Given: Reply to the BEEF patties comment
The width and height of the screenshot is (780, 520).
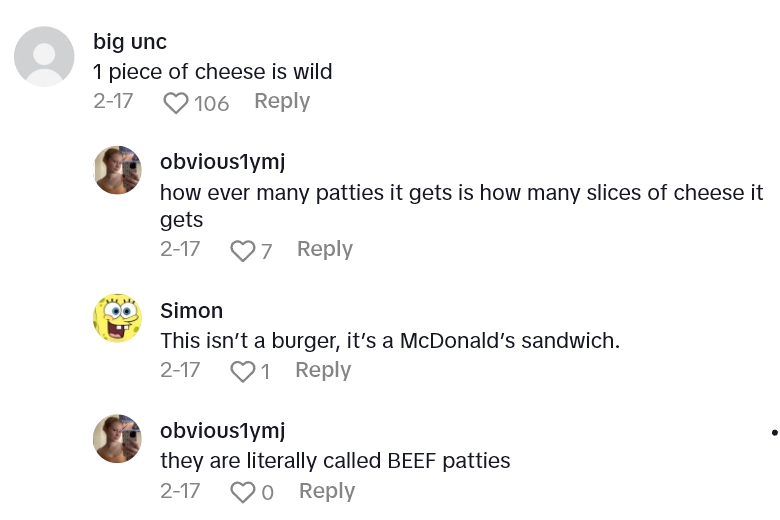Looking at the screenshot, I should 327,491.
